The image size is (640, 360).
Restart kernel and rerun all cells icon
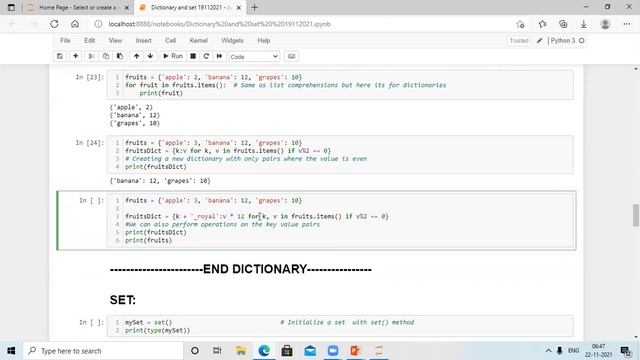219,56
